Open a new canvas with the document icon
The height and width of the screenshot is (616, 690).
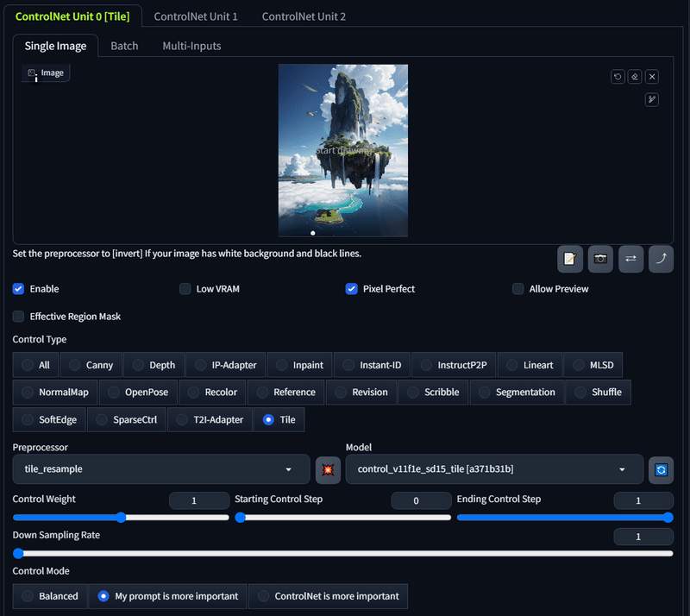(569, 259)
